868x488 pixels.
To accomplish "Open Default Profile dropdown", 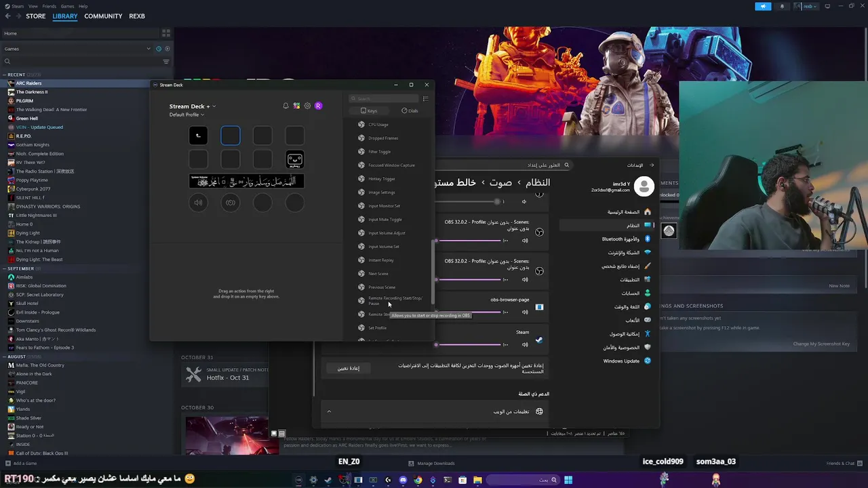I will click(x=186, y=115).
